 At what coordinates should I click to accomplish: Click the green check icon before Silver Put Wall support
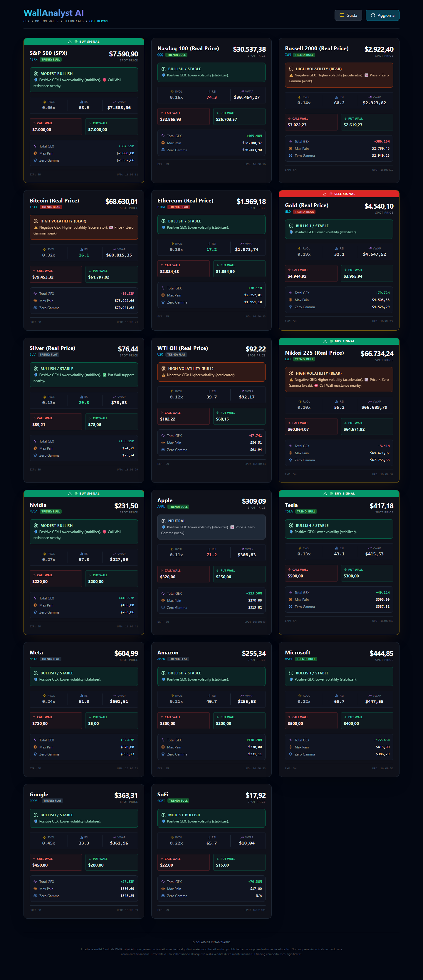pyautogui.click(x=105, y=375)
